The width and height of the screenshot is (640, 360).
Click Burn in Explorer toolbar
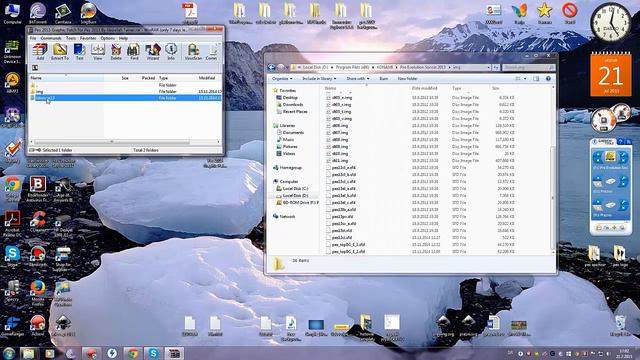click(384, 78)
